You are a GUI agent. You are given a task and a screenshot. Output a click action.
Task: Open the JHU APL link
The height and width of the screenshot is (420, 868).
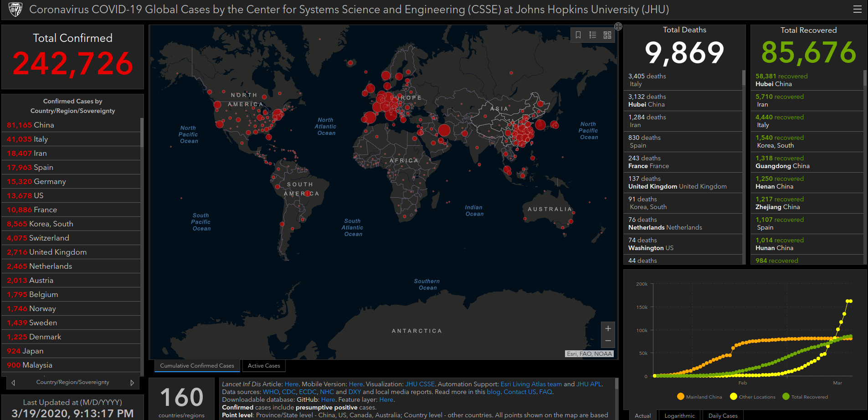click(589, 384)
